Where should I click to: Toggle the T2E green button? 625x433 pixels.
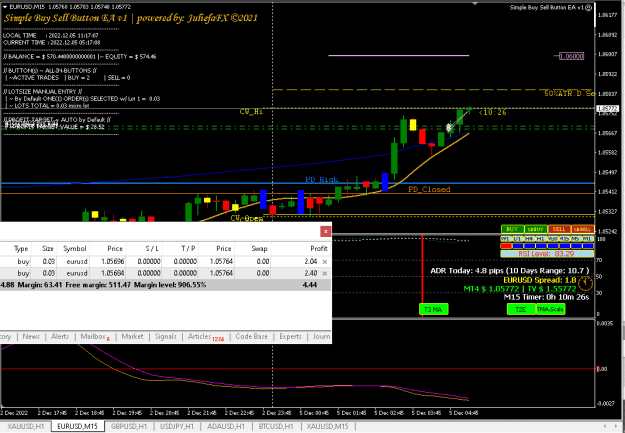pyautogui.click(x=521, y=309)
